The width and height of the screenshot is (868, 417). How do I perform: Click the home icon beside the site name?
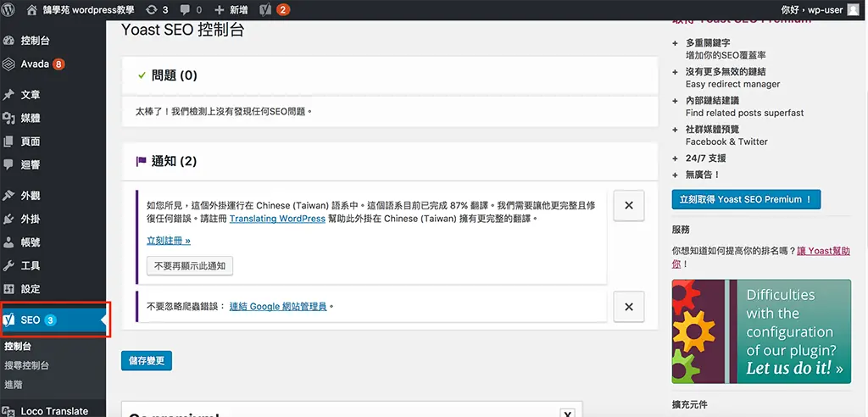point(31,10)
